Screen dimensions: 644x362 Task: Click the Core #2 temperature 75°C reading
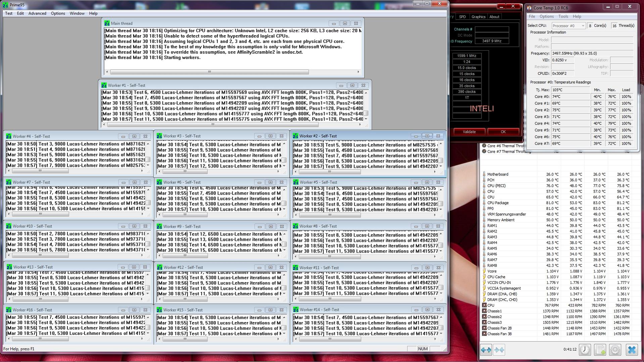coord(570,110)
